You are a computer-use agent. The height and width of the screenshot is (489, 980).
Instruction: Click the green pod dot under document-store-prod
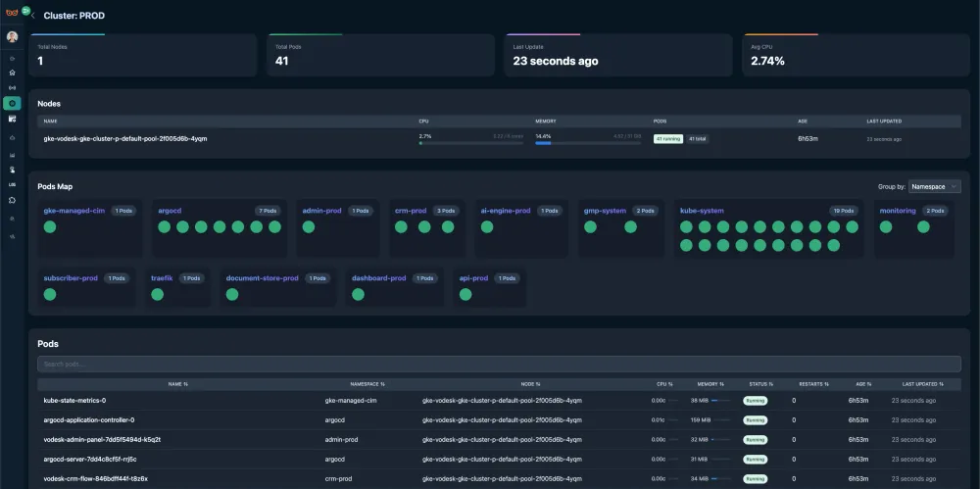232,295
